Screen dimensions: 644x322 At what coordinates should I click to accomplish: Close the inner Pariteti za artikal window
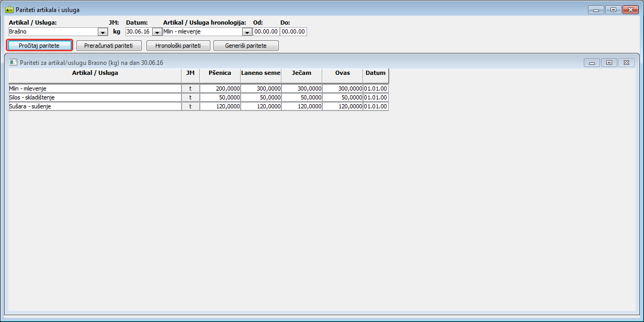626,63
